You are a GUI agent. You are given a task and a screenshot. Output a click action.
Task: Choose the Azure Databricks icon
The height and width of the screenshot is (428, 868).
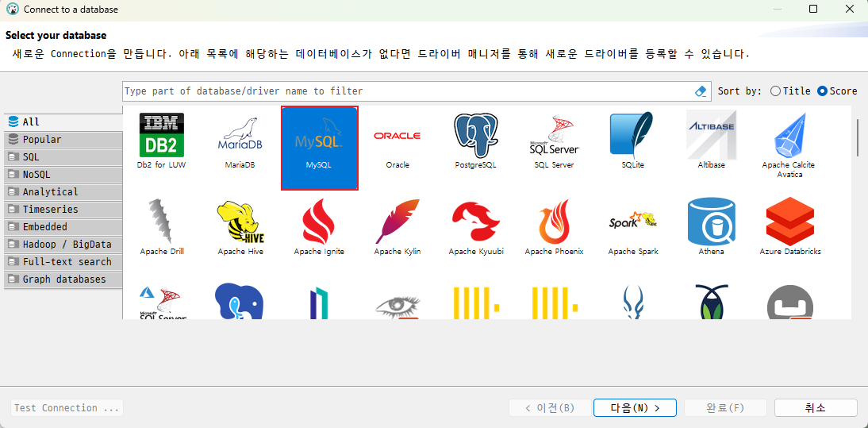coord(790,221)
